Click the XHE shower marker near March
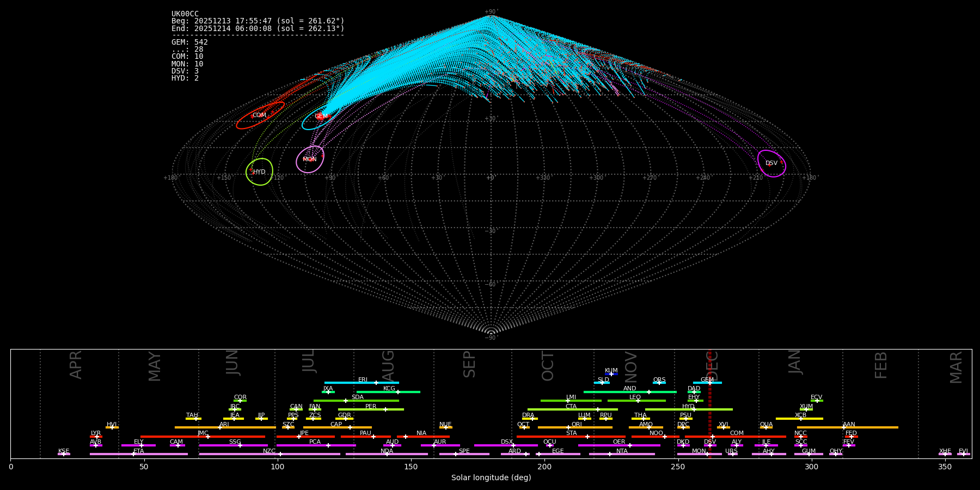 pyautogui.click(x=945, y=454)
